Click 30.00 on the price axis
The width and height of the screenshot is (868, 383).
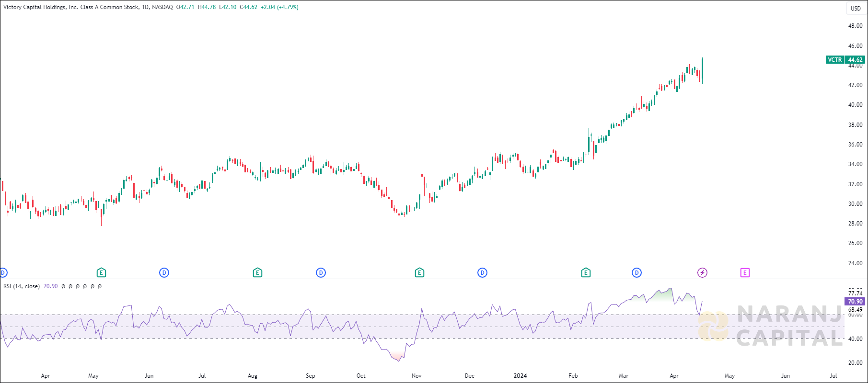pos(855,204)
